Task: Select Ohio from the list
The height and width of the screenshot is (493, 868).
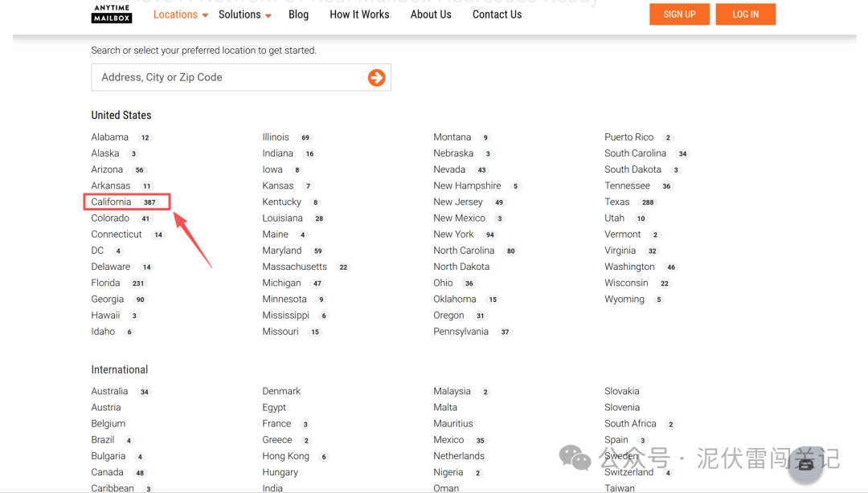Action: 443,283
